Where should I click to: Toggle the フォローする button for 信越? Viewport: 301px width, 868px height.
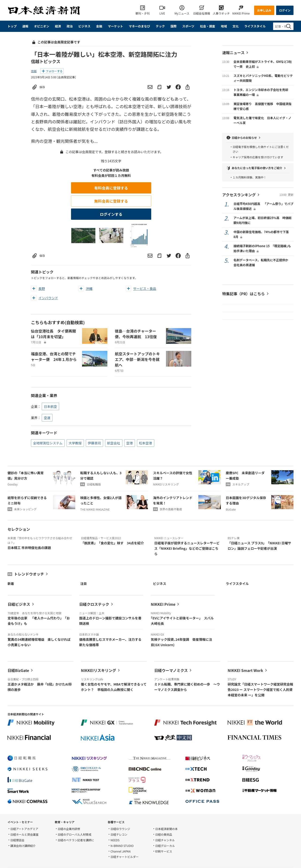pyautogui.click(x=52, y=71)
